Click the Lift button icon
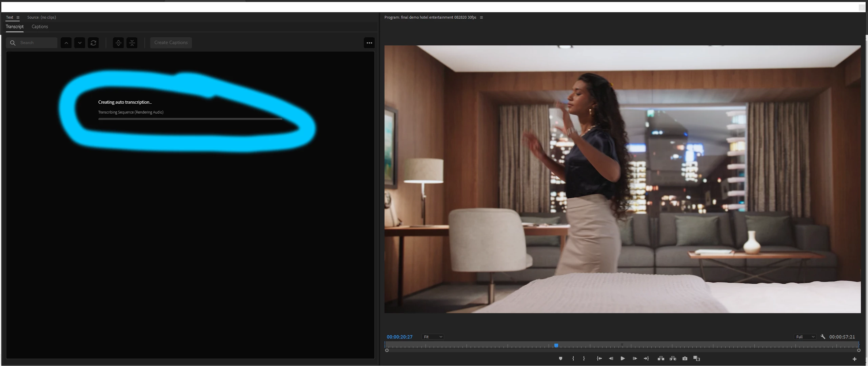 661,359
